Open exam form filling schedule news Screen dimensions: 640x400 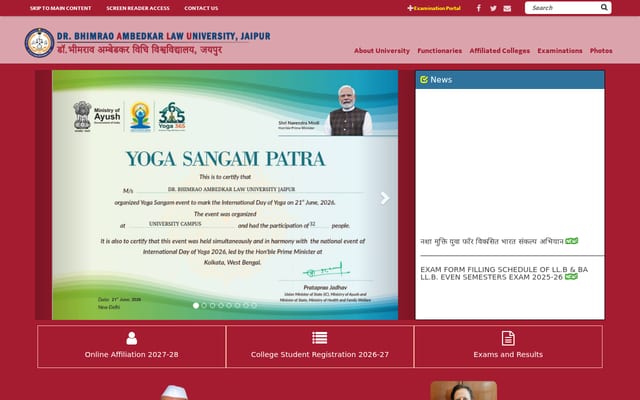tap(504, 273)
